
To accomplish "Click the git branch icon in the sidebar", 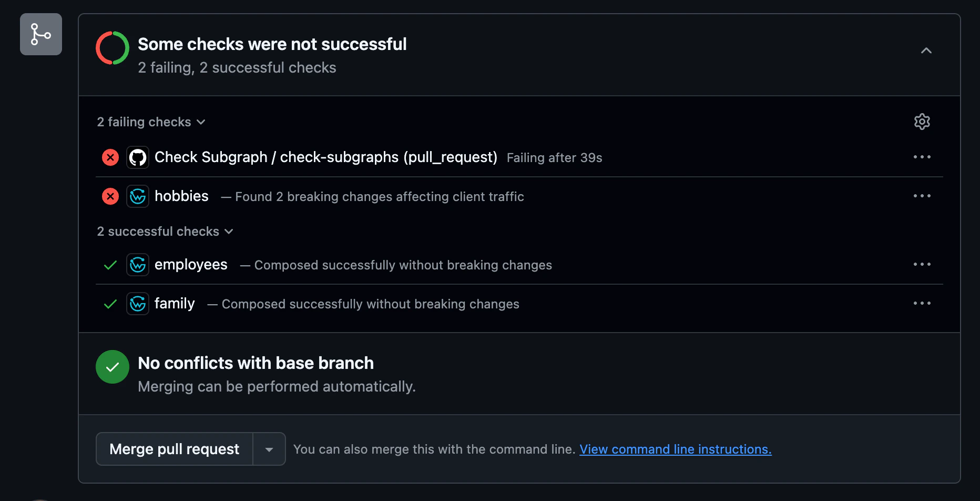I will click(40, 34).
